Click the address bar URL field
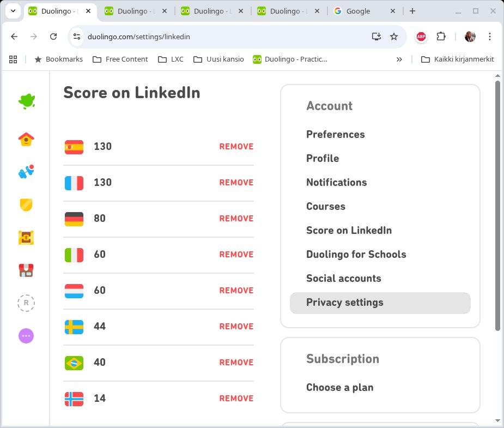The height and width of the screenshot is (428, 504). coord(218,37)
